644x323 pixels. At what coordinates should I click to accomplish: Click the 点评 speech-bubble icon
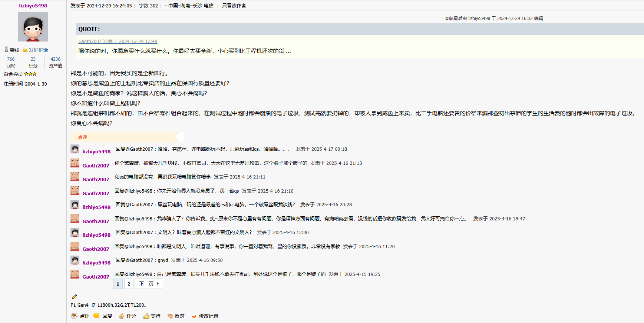[74, 316]
